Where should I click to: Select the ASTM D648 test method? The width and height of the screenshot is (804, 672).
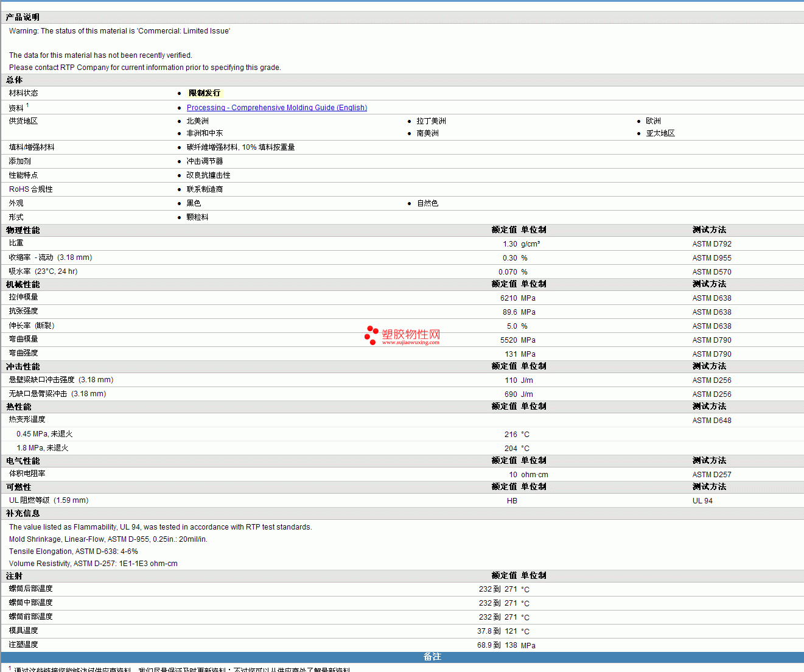click(711, 421)
